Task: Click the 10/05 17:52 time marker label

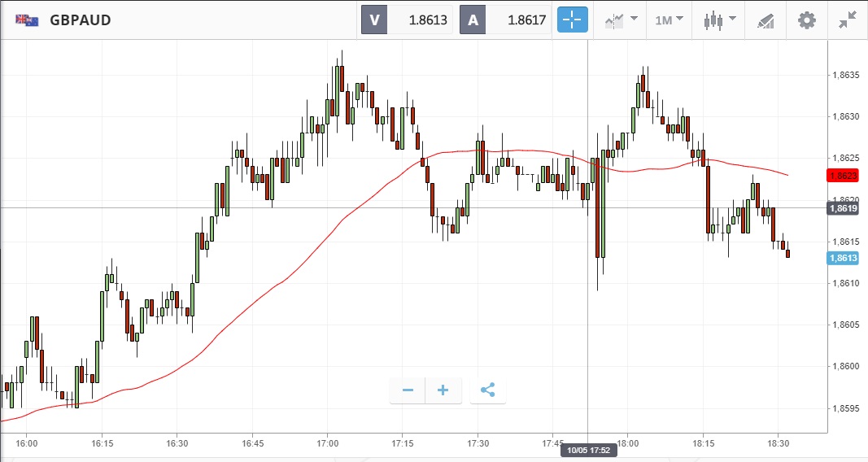Action: point(587,450)
